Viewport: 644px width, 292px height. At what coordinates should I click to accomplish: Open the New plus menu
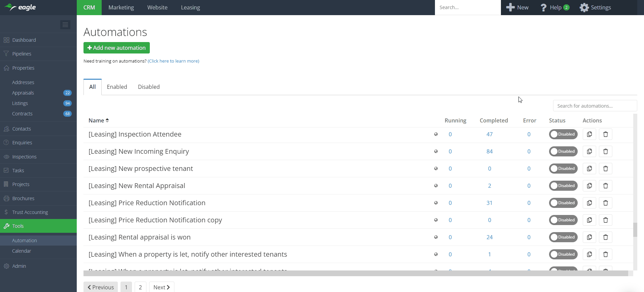point(517,7)
